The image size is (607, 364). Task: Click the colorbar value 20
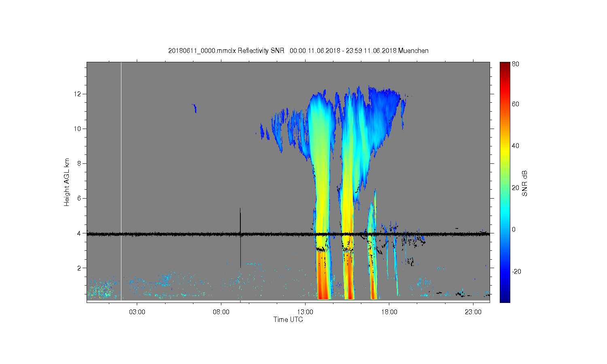516,188
